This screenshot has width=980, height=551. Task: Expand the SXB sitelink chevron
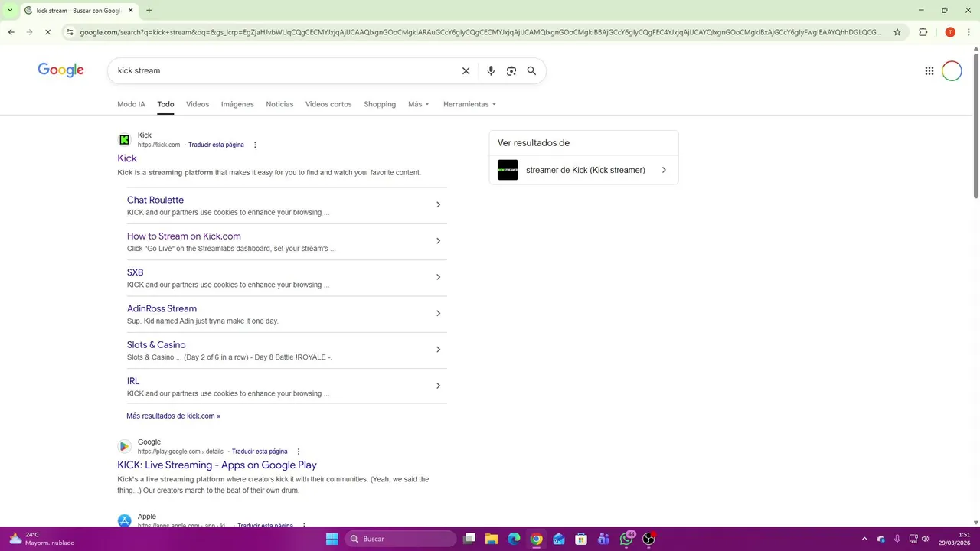(x=438, y=277)
